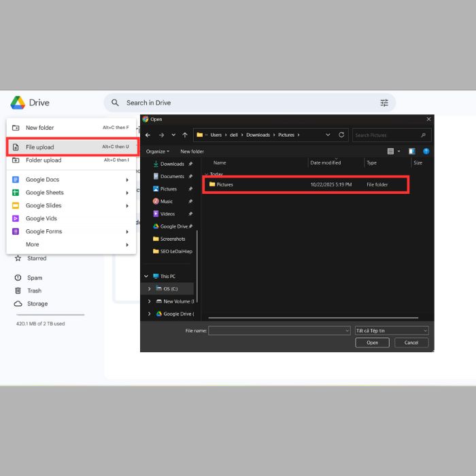Open the Google Forms submenu

point(71,232)
